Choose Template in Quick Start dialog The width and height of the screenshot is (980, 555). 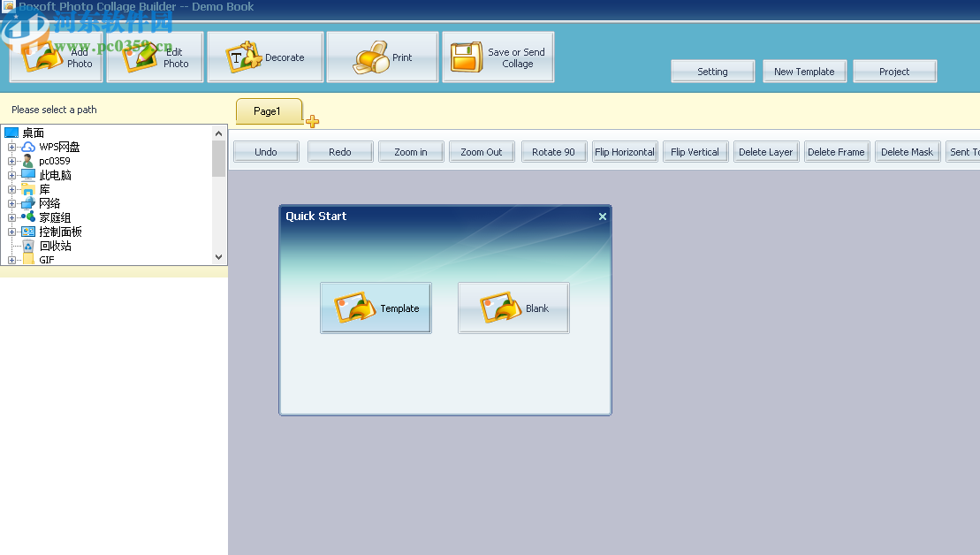click(x=376, y=308)
